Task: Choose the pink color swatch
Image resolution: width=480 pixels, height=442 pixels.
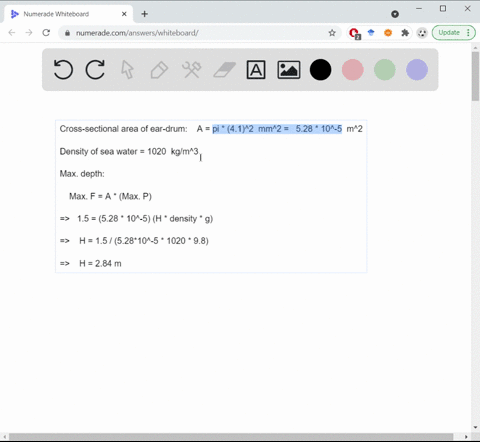Action: tap(353, 70)
